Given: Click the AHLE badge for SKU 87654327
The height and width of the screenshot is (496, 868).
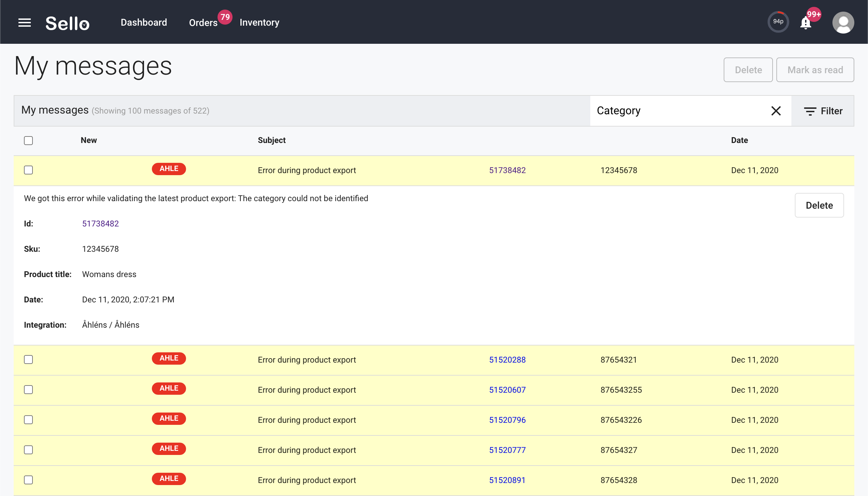Looking at the screenshot, I should click(x=169, y=448).
